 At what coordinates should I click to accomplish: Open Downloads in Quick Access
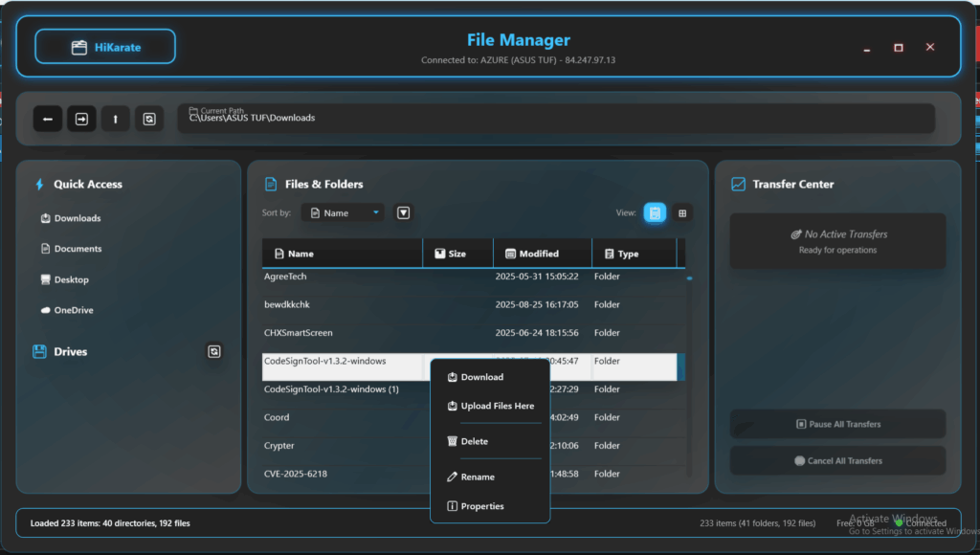pos(77,218)
